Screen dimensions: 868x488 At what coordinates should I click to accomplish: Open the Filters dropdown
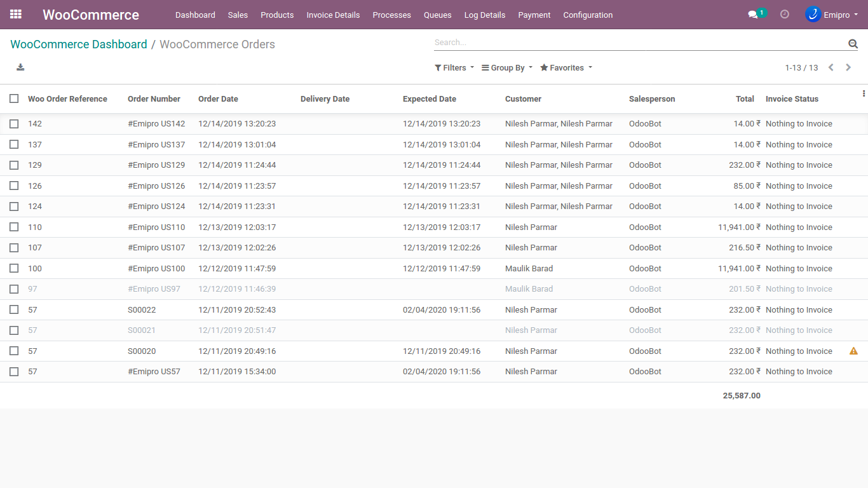[454, 68]
